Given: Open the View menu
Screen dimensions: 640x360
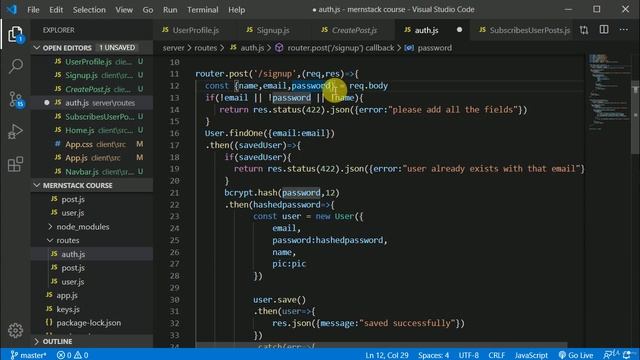Looking at the screenshot, I should pyautogui.click(x=124, y=10).
